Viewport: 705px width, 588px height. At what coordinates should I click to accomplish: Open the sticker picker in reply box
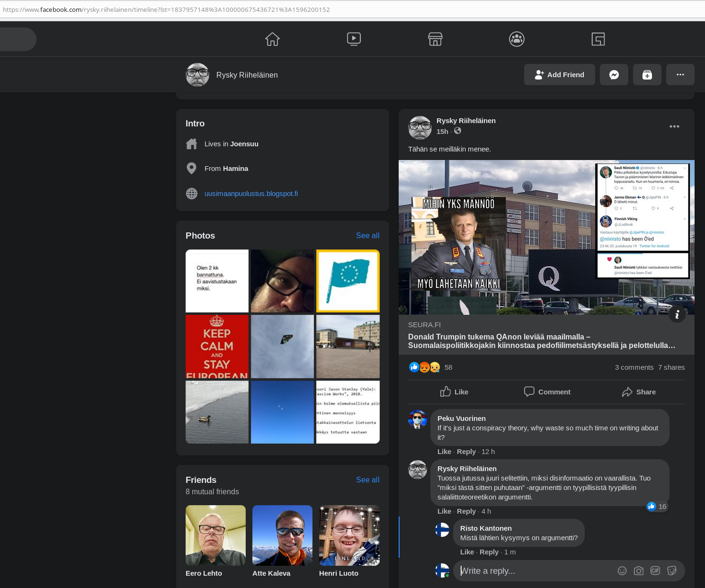tap(672, 571)
